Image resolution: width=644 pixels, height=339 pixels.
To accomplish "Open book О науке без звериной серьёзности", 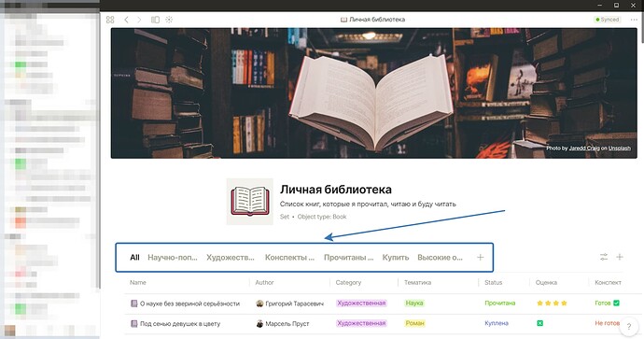I will pos(189,304).
